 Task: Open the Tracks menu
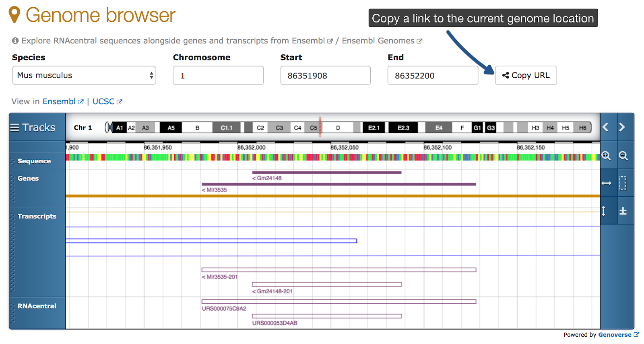tap(33, 128)
